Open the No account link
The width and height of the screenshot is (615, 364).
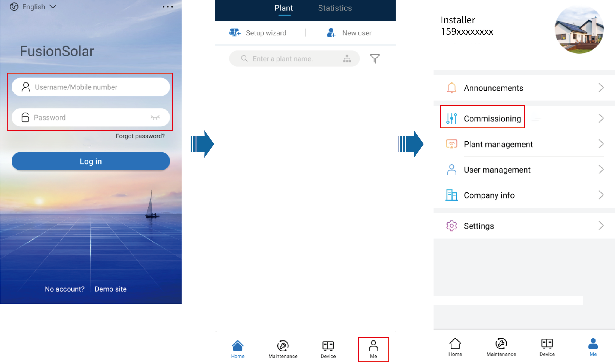click(65, 289)
